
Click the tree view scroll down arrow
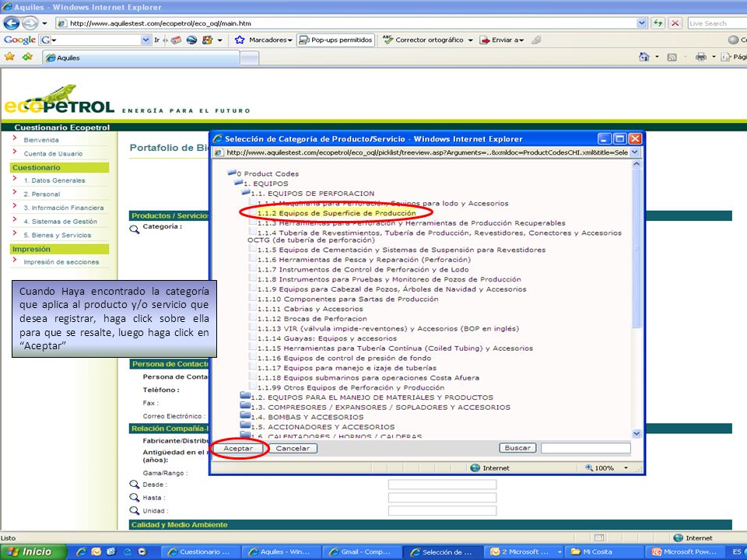pos(637,433)
